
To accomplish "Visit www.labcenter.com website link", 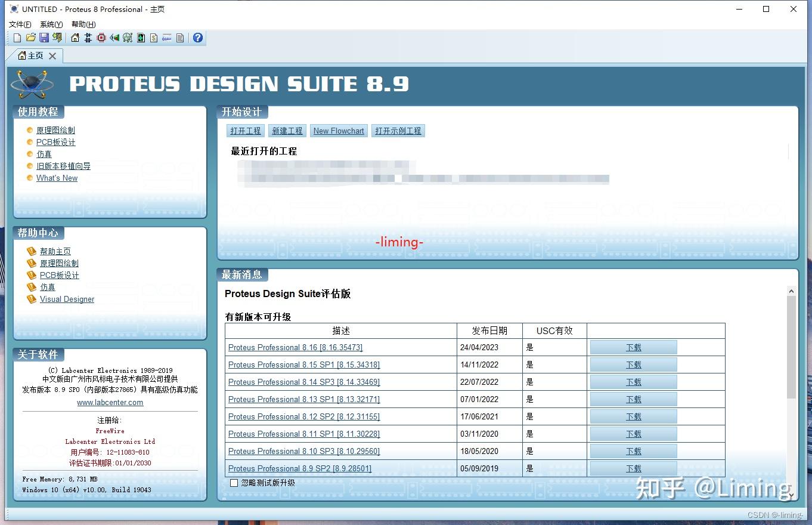I will click(x=110, y=402).
